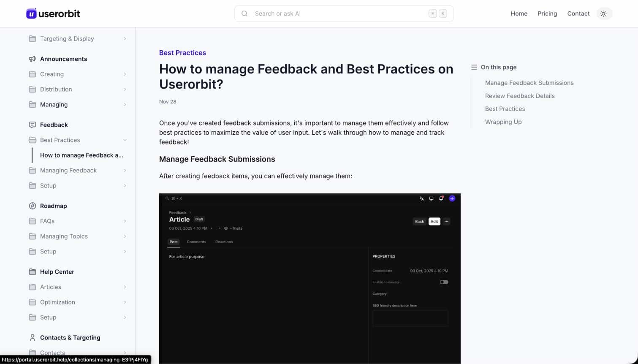Click the Articles folder icon
The image size is (638, 364).
coord(33,287)
